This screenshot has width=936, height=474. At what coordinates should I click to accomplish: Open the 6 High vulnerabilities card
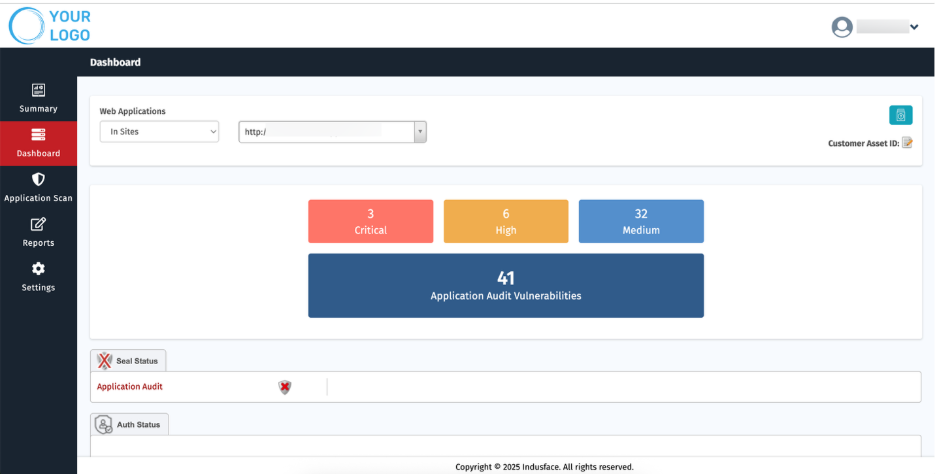(506, 221)
